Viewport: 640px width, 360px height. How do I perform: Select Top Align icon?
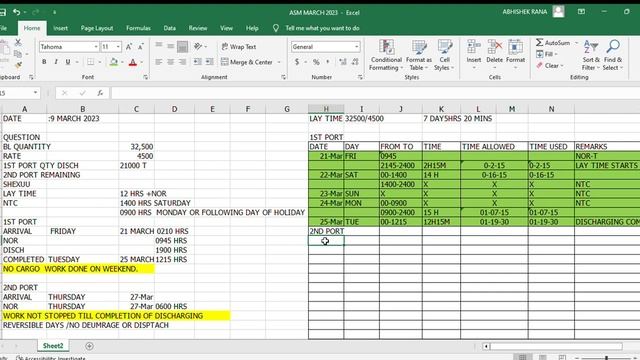[x=159, y=46]
